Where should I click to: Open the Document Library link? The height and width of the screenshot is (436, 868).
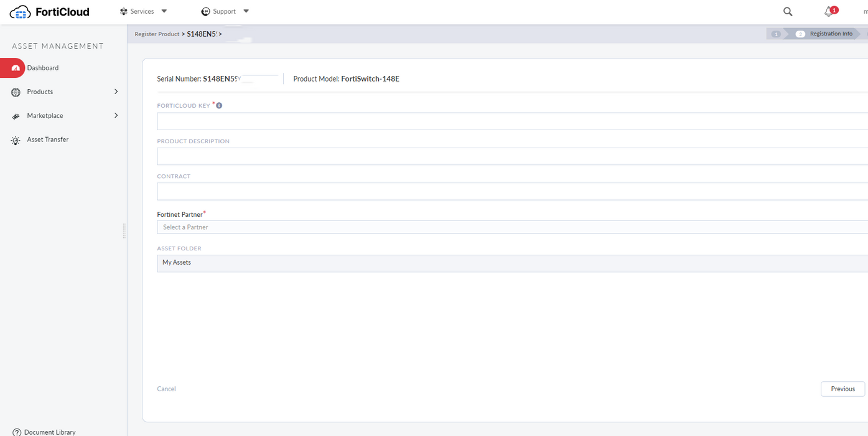pyautogui.click(x=50, y=432)
